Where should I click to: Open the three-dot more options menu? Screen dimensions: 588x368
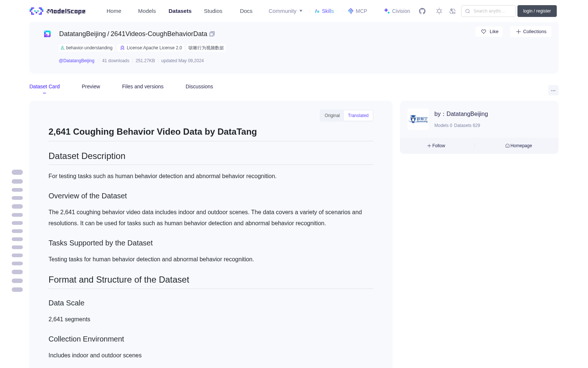(x=553, y=90)
